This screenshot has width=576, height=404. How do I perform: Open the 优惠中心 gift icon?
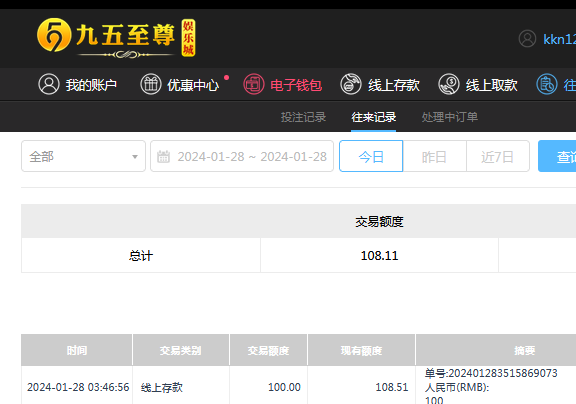coord(151,84)
